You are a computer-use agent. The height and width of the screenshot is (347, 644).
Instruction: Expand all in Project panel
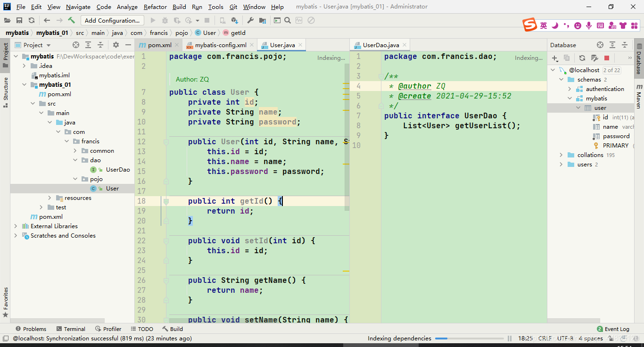click(x=88, y=45)
